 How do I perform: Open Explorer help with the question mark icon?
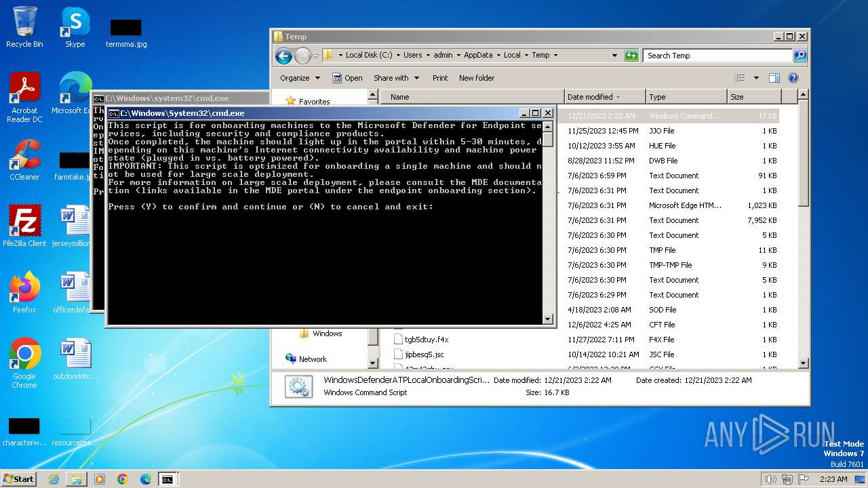coord(793,78)
